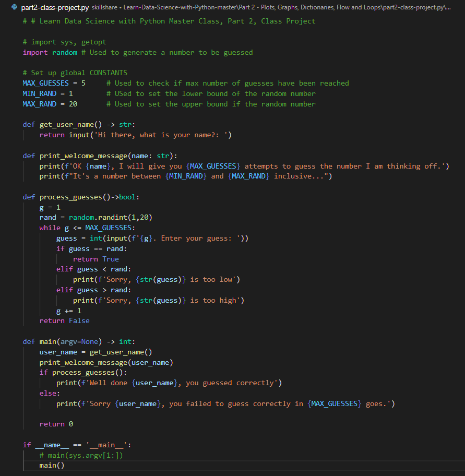Click the 'return 0' line
465x476 pixels.
pyautogui.click(x=56, y=424)
